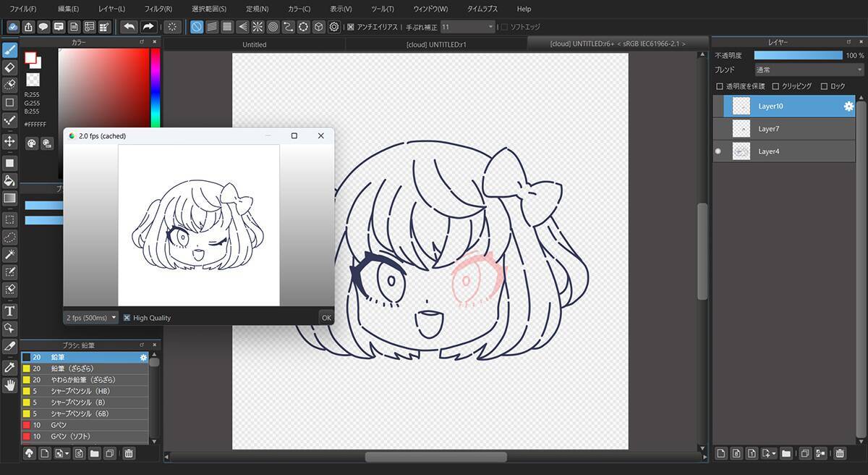Open the ブレンド blend mode dropdown
This screenshot has width=868, height=475.
pos(808,70)
